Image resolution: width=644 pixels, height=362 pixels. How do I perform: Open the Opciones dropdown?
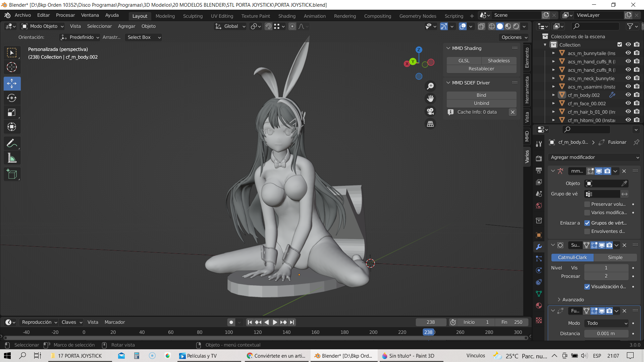(x=514, y=37)
